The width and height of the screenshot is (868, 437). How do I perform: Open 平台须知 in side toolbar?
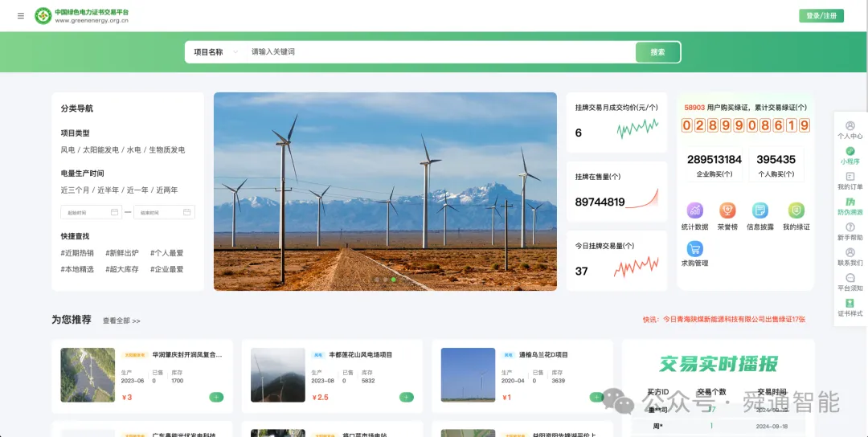(850, 283)
